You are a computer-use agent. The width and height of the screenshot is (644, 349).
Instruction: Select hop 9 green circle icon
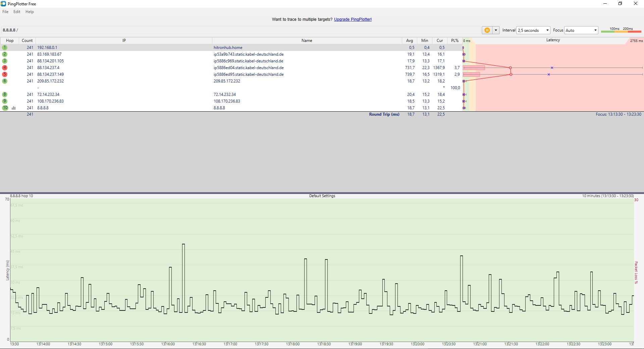click(5, 101)
